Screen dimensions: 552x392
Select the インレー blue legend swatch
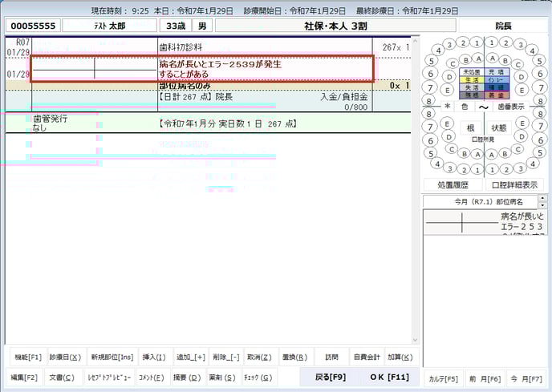coord(496,80)
